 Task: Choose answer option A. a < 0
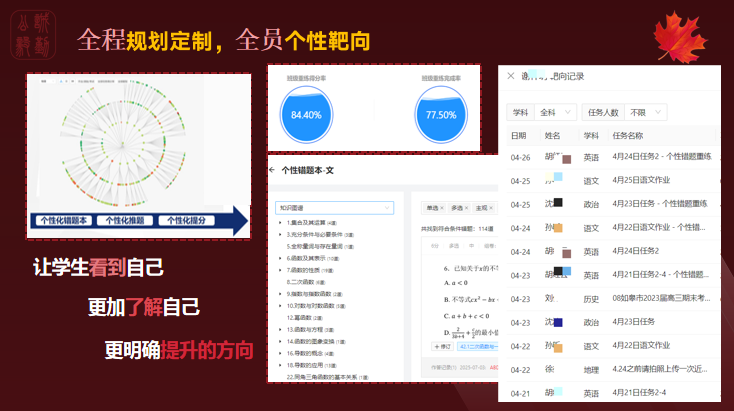tap(455, 283)
